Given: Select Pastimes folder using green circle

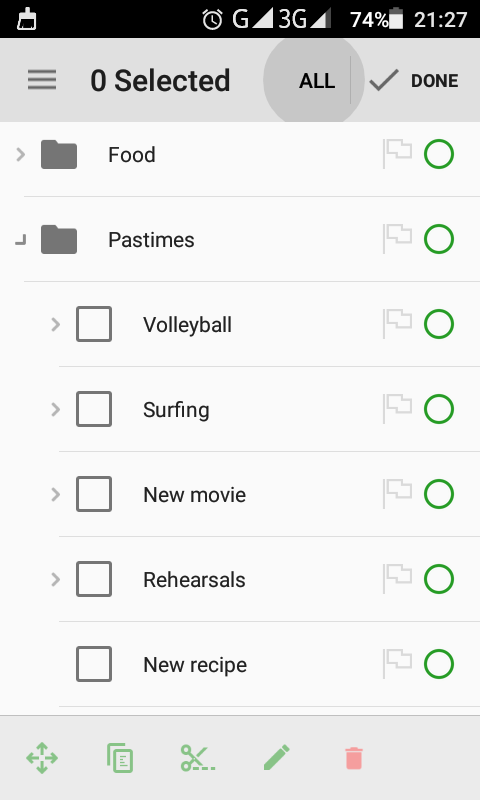Looking at the screenshot, I should (x=439, y=239).
